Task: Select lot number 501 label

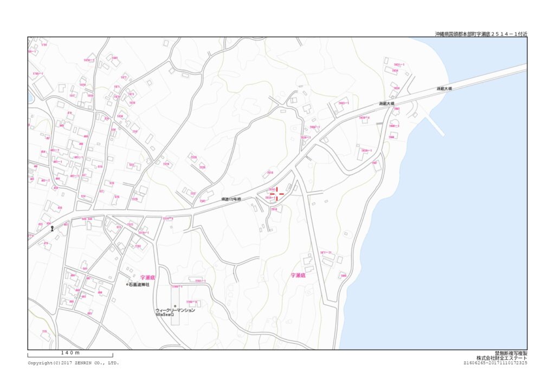Action: pyautogui.click(x=85, y=269)
